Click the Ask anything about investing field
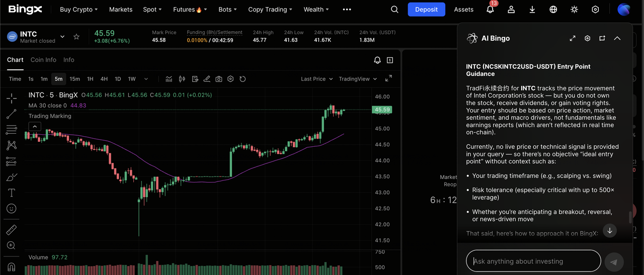 click(x=533, y=261)
